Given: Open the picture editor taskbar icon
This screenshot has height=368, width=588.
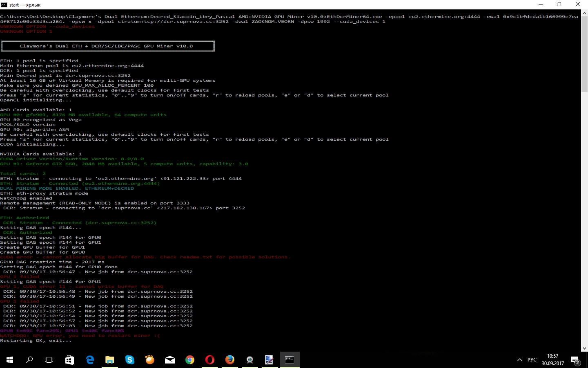Looking at the screenshot, I should pyautogui.click(x=269, y=360).
